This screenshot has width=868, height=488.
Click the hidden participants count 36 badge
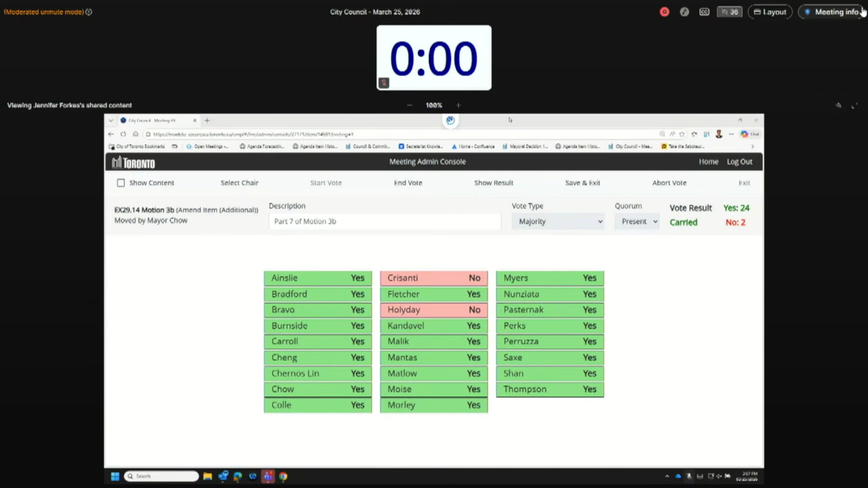coord(730,12)
